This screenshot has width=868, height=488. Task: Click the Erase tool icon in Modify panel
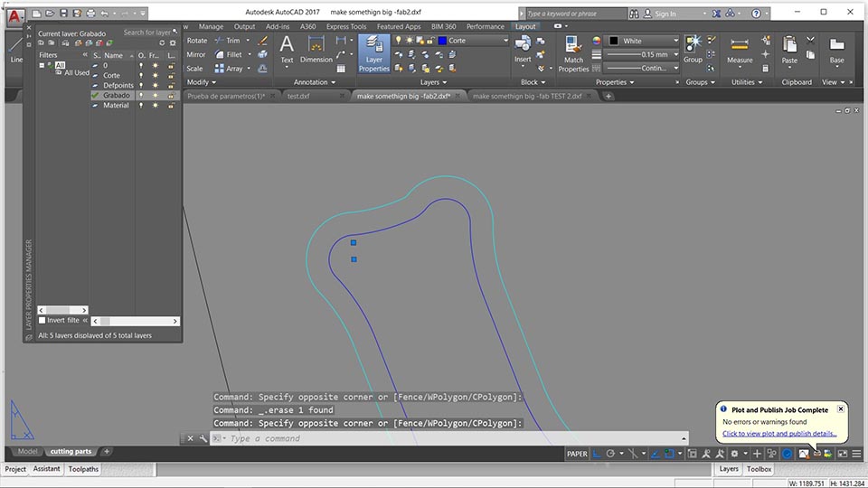(262, 41)
